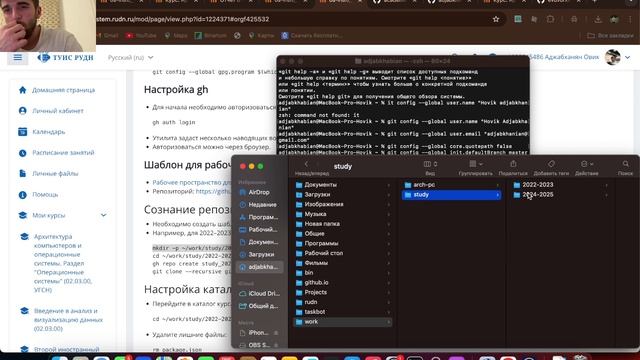Click Finder Добавить теги icon
The image size is (640, 360).
click(x=551, y=164)
